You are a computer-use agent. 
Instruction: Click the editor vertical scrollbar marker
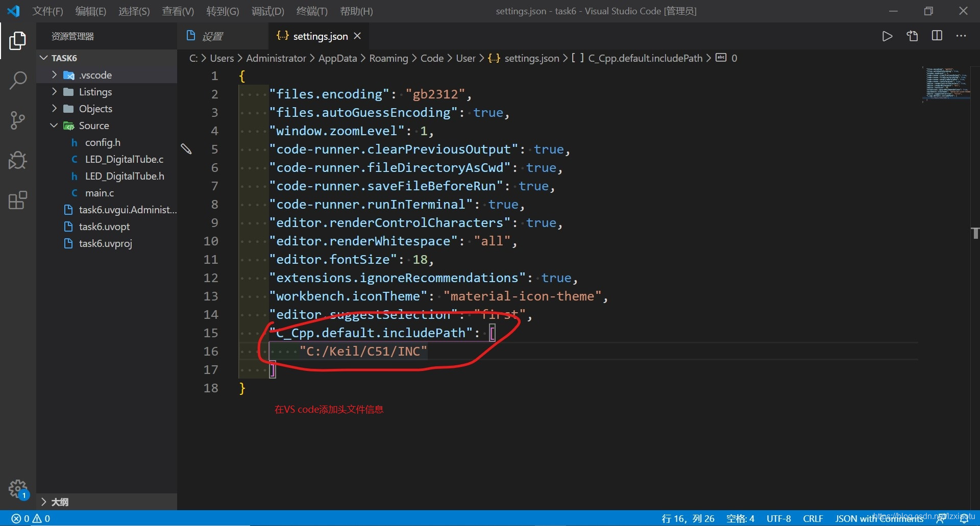pos(975,233)
